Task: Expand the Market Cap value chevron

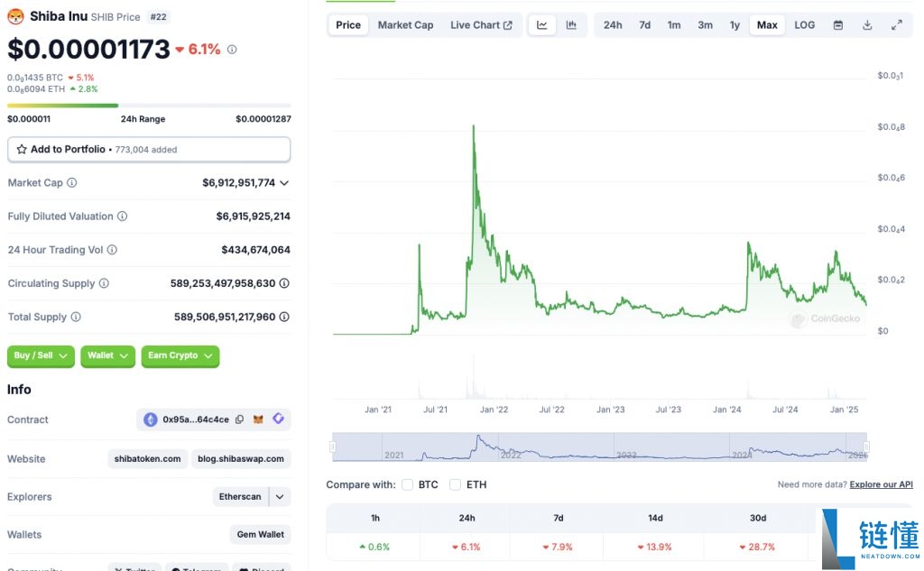Action: [x=284, y=183]
